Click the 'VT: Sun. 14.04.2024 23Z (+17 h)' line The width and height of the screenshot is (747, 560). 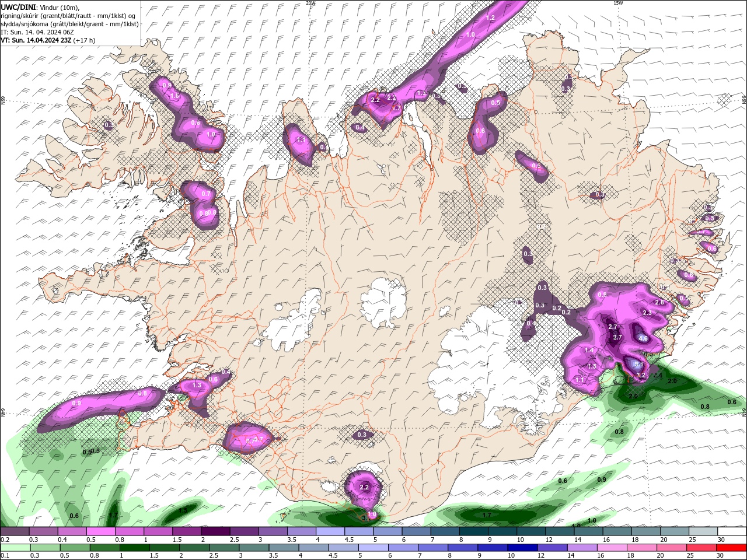48,40
